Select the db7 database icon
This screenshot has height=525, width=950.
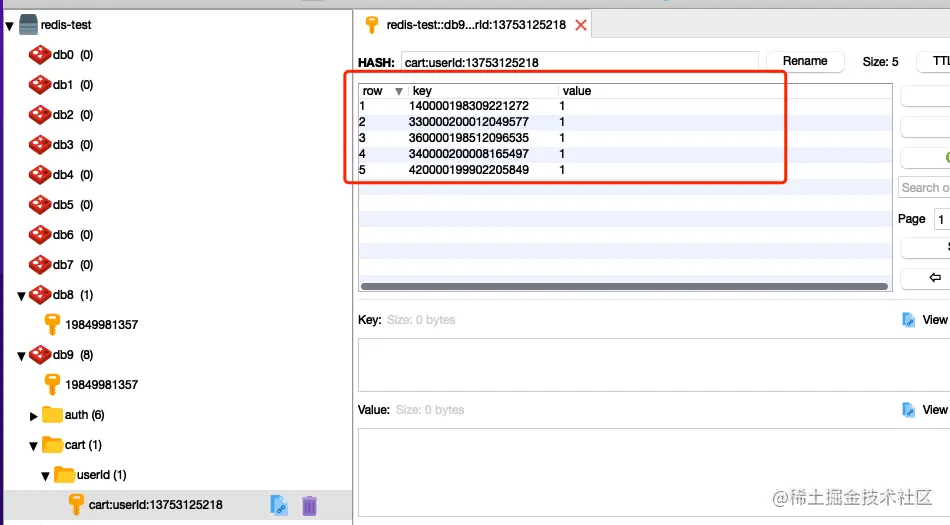pos(39,265)
